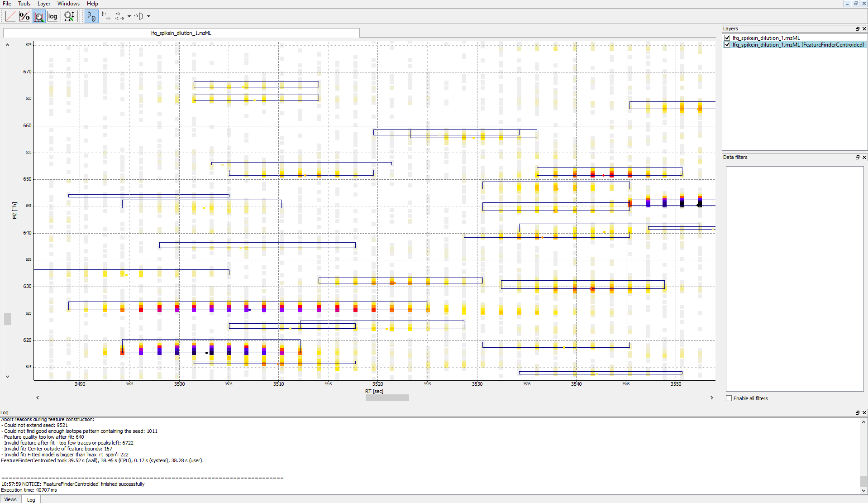
Task: Enable all filters checkbox
Action: [x=729, y=398]
